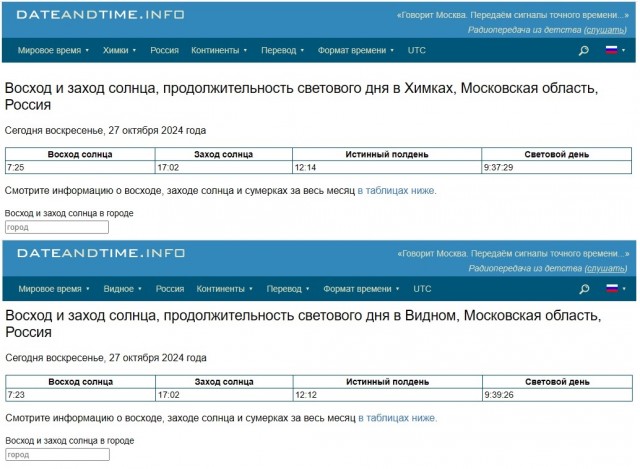Open Россия menu item next to Химки
Image resolution: width=640 pixels, height=469 pixels.
[x=164, y=50]
